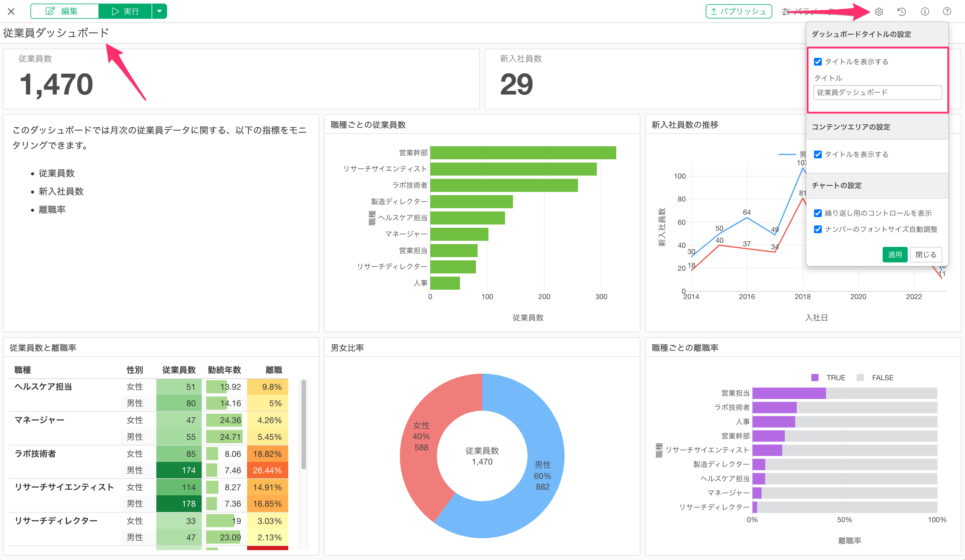Click the 9.8% attrition cell
This screenshot has width=965, height=560.
coord(267,387)
